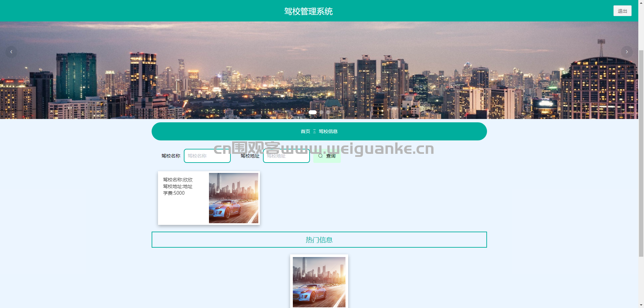Select the second carousel indicator dot

click(321, 112)
